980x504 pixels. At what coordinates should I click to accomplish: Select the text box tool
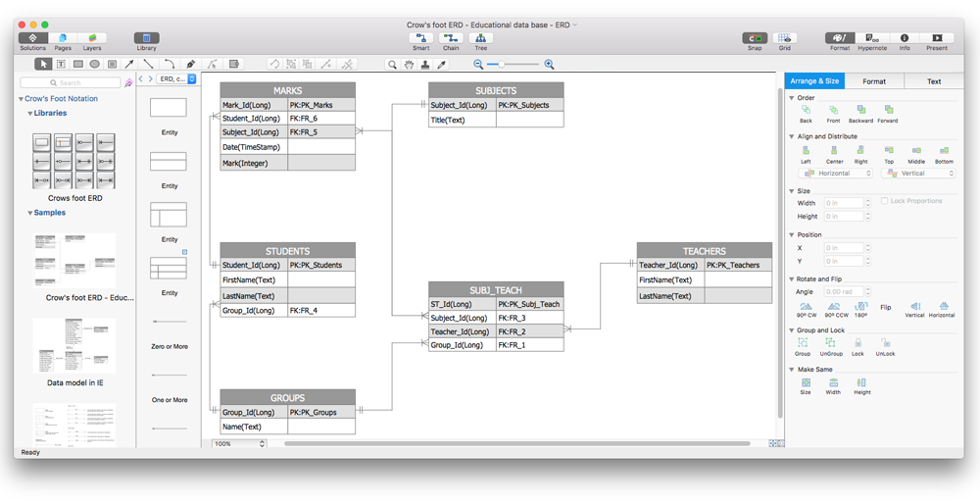(61, 64)
